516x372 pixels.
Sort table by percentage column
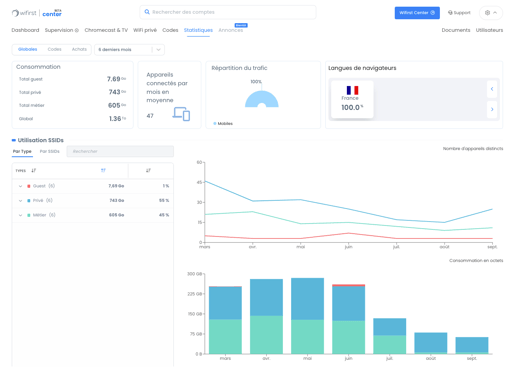point(148,171)
